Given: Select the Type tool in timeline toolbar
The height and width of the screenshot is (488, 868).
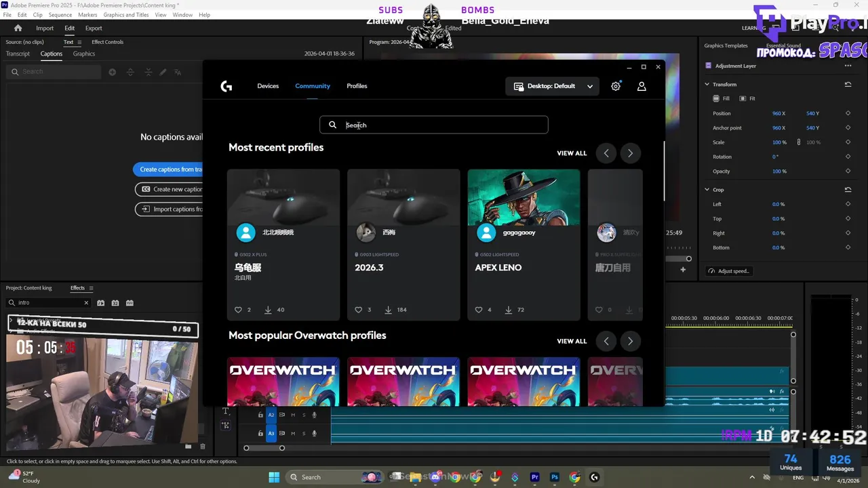Looking at the screenshot, I should 226,411.
